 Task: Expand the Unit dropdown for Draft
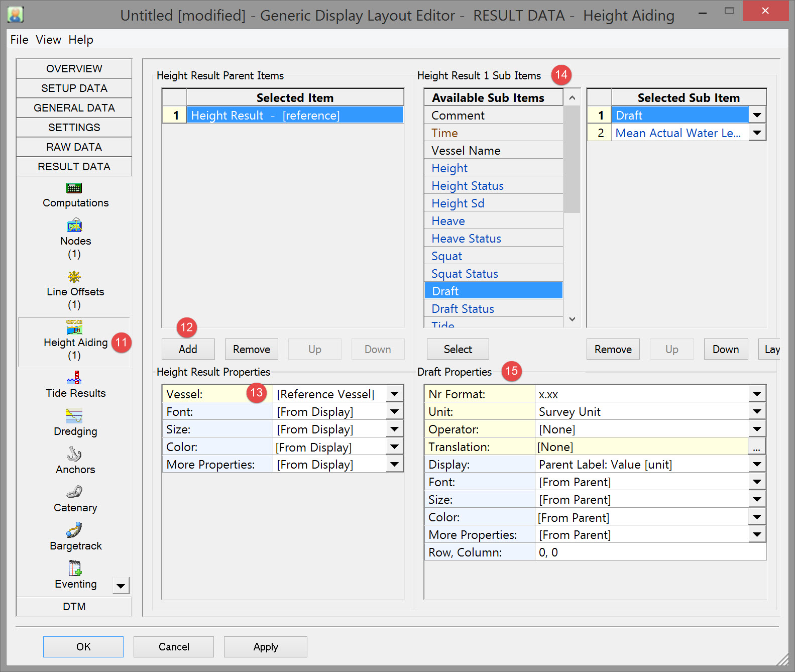click(757, 412)
